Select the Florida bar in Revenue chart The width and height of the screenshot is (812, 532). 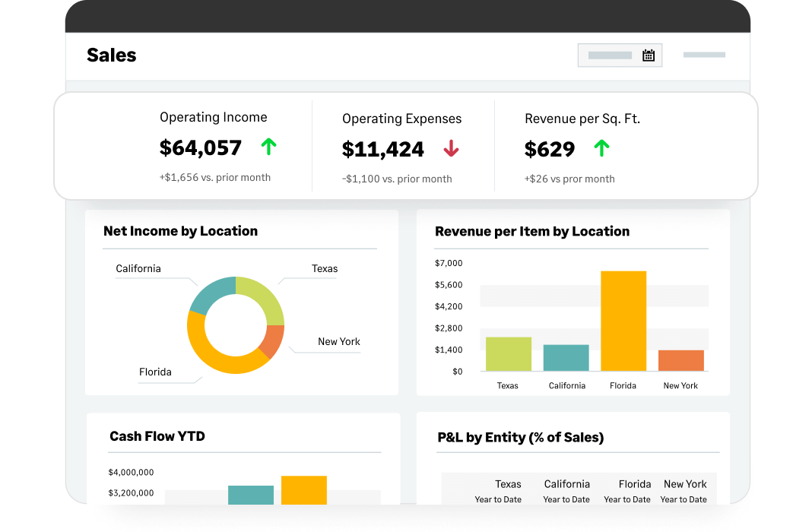pos(623,319)
